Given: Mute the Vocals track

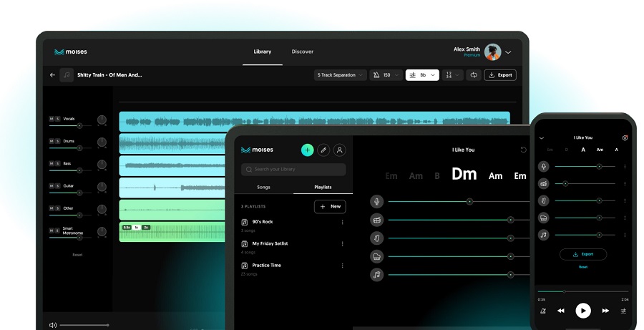Looking at the screenshot, I should tap(52, 119).
